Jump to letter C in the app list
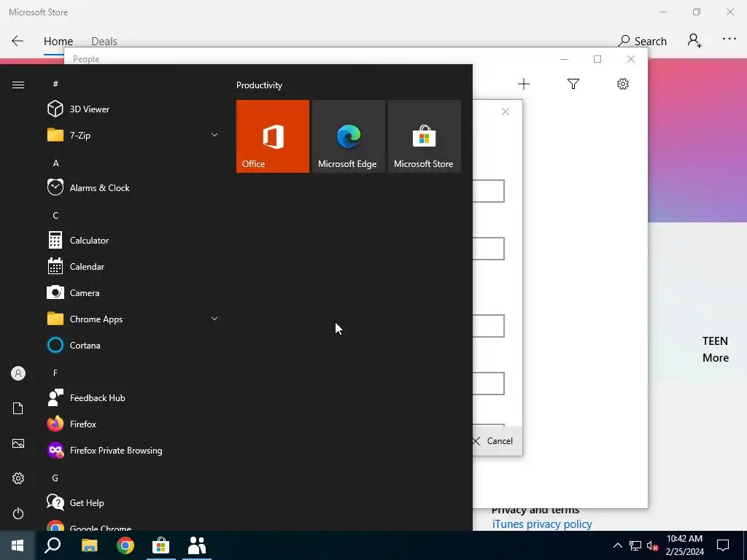747x560 pixels. pyautogui.click(x=55, y=216)
